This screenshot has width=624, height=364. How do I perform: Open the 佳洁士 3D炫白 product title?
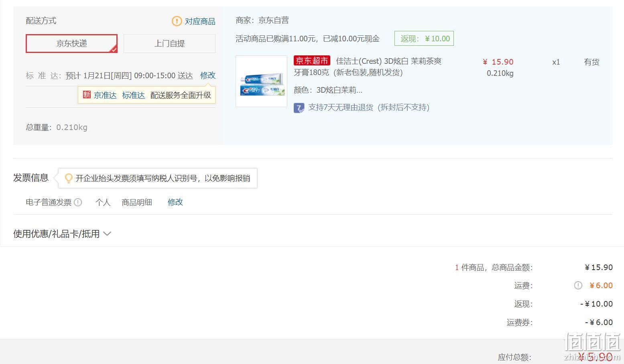[368, 67]
